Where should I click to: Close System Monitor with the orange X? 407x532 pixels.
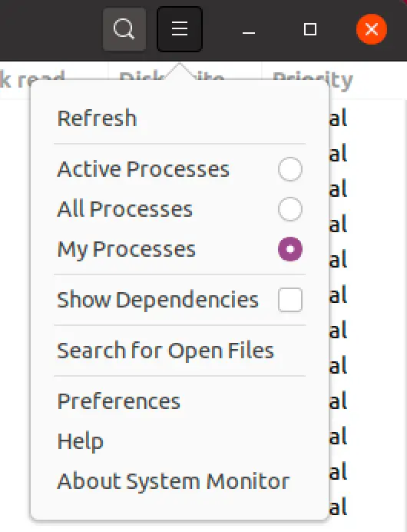tap(372, 29)
